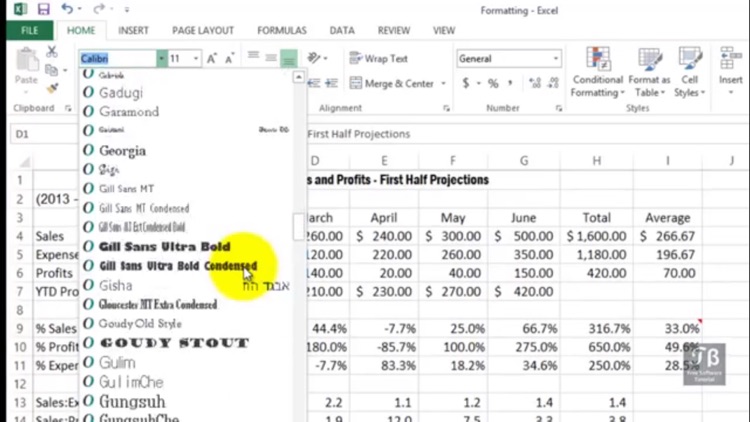Switch to the INSERT tab
The image size is (750, 422).
133,31
